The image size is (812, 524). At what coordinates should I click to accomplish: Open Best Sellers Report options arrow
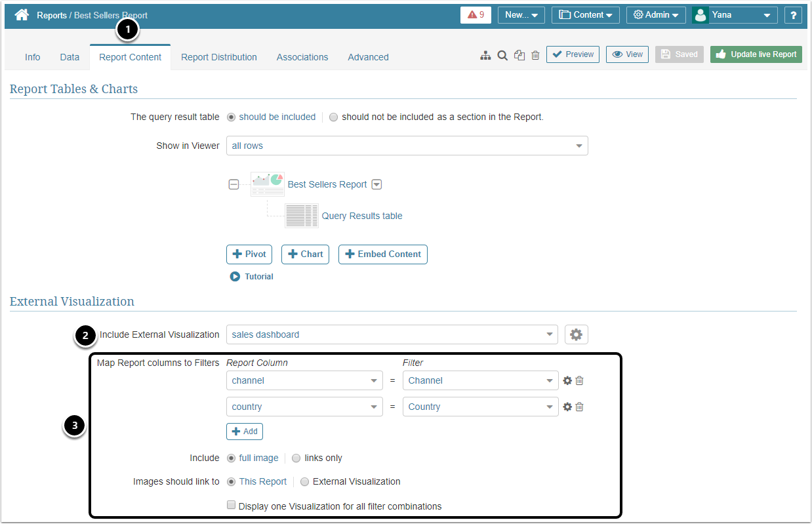click(376, 184)
